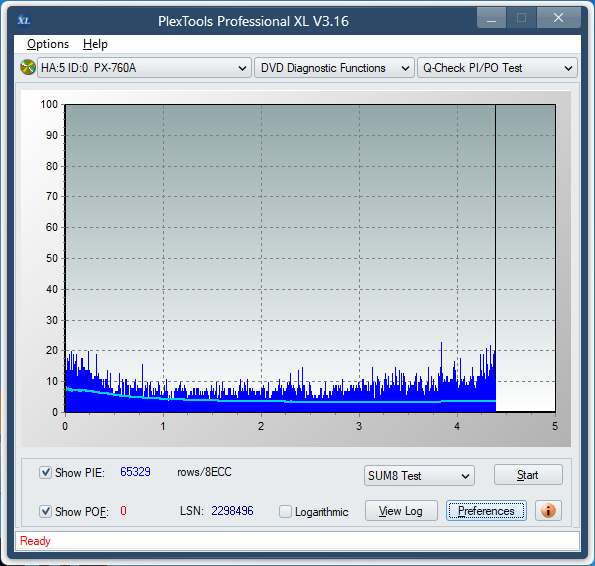
Task: Click the disc drive icon beside PX-760A
Action: [x=28, y=68]
